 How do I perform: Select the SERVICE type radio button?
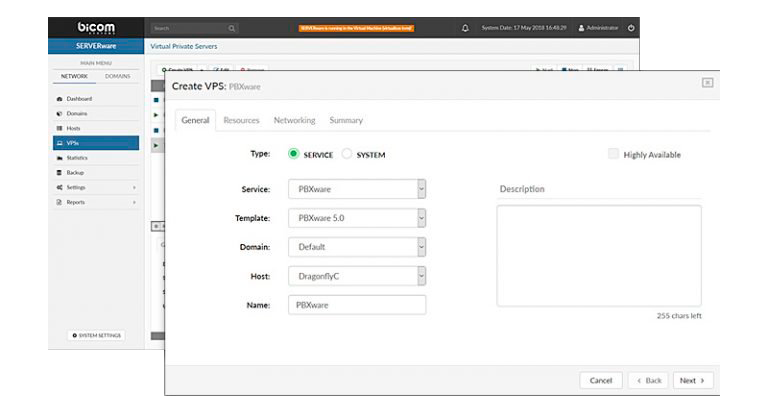coord(293,154)
